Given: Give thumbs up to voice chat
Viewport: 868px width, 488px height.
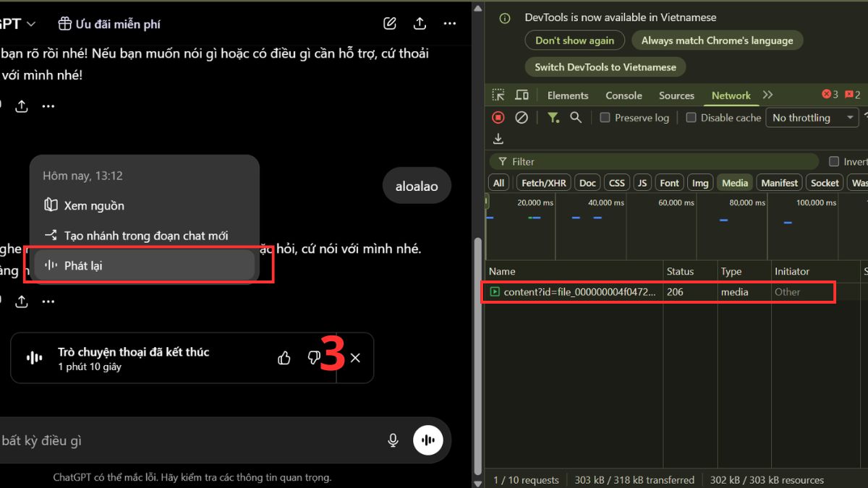Looking at the screenshot, I should tap(284, 357).
